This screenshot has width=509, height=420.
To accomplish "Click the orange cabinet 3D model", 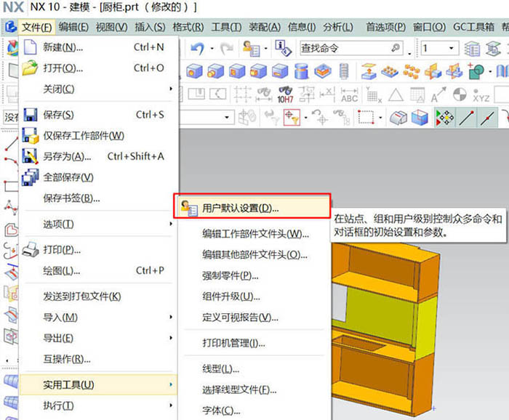I will click(386, 331).
